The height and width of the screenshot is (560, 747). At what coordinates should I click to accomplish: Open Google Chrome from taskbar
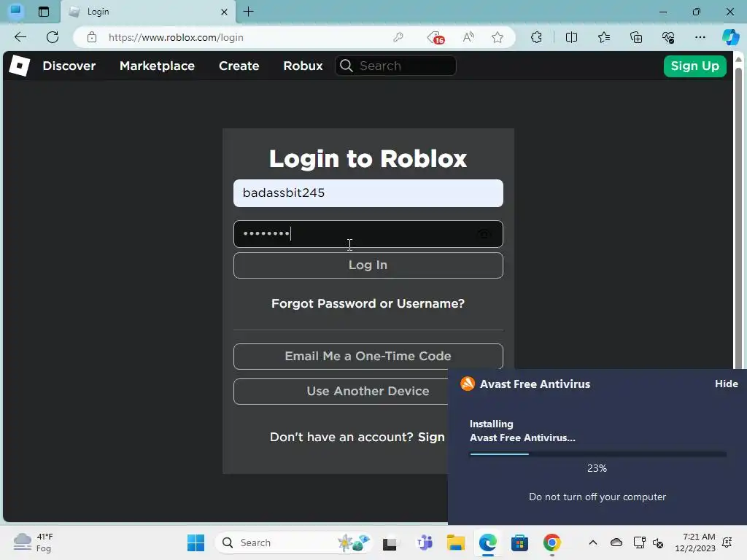pyautogui.click(x=551, y=542)
